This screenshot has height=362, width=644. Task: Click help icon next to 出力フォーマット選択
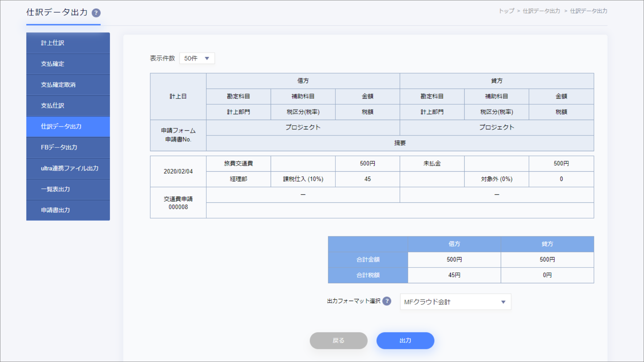(x=387, y=301)
